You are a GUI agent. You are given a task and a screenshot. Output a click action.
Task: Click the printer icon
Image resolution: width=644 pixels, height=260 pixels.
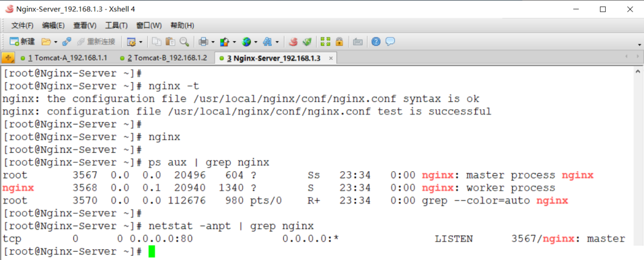203,42
